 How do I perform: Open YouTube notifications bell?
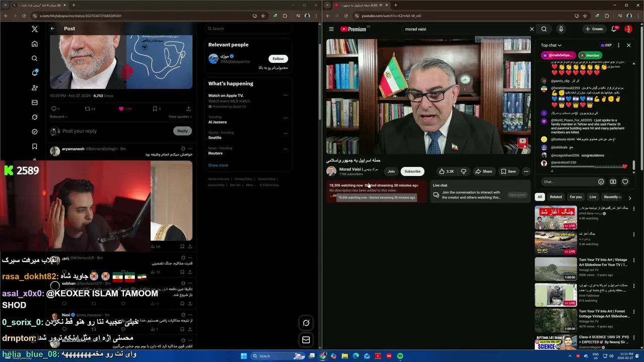click(x=614, y=29)
